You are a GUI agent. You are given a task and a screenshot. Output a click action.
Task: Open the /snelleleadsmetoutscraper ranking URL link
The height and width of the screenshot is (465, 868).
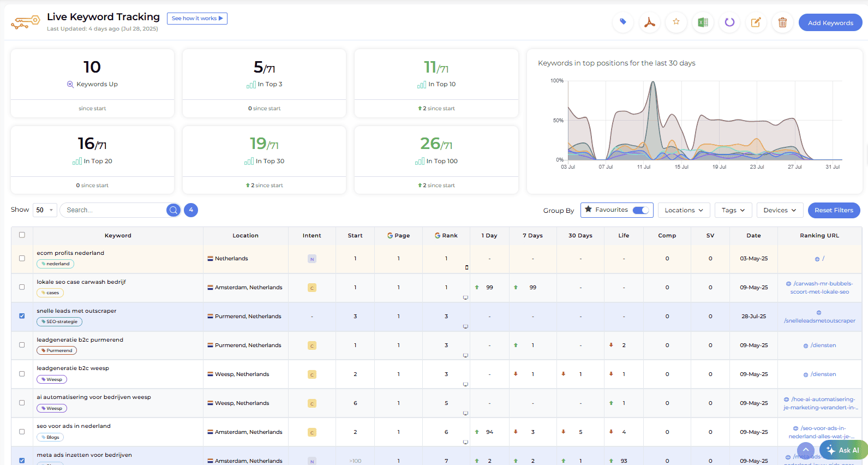[819, 321]
